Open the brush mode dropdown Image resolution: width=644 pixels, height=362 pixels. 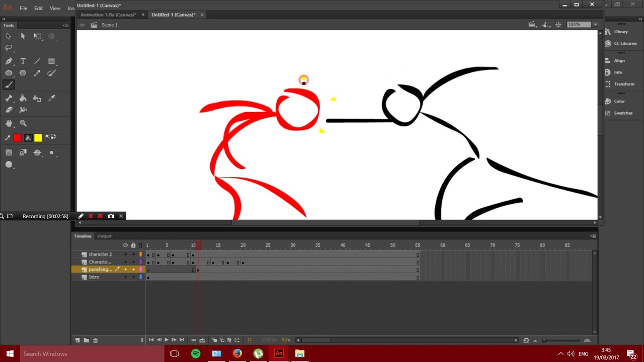coord(37,153)
